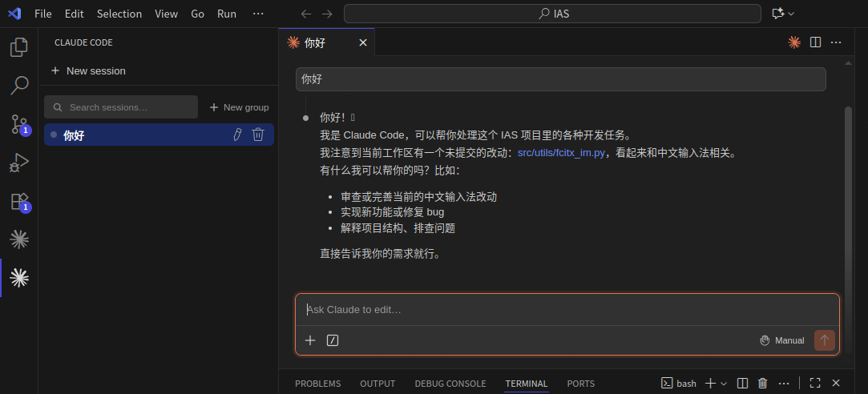The width and height of the screenshot is (868, 394).
Task: Switch to the DEBUG CONSOLE tab
Action: pyautogui.click(x=450, y=384)
